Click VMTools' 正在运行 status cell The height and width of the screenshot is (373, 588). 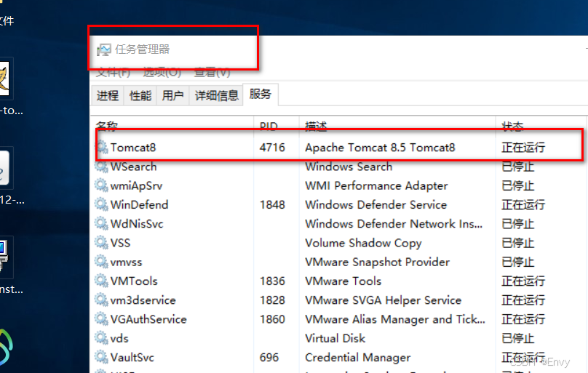point(523,281)
